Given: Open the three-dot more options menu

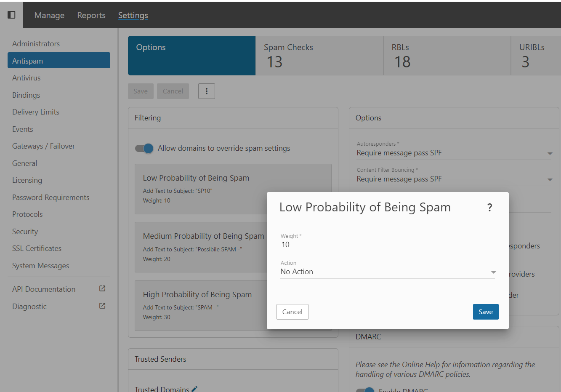Looking at the screenshot, I should [x=206, y=91].
